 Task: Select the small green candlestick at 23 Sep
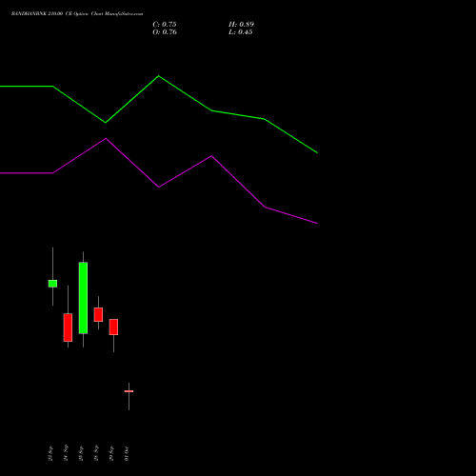[x=52, y=284]
